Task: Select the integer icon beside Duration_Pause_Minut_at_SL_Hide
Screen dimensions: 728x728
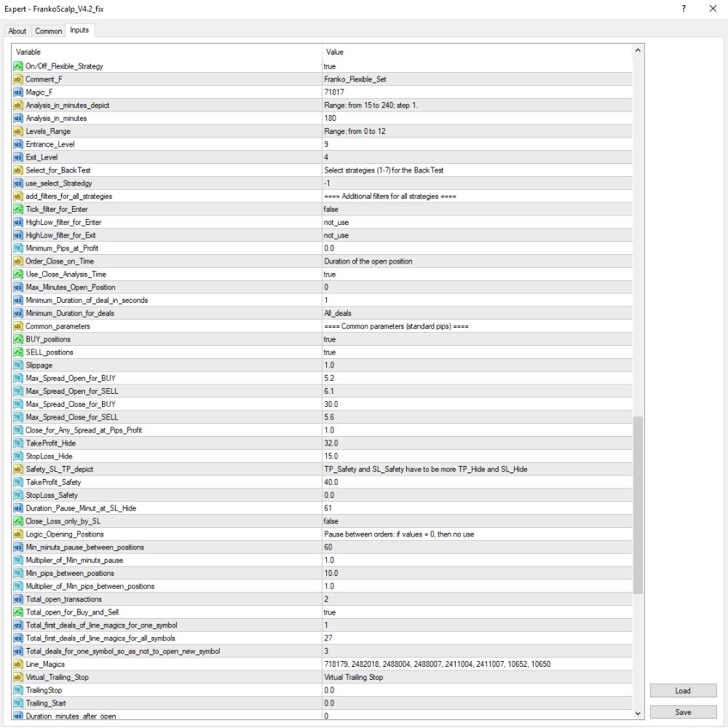Action: coord(18,508)
